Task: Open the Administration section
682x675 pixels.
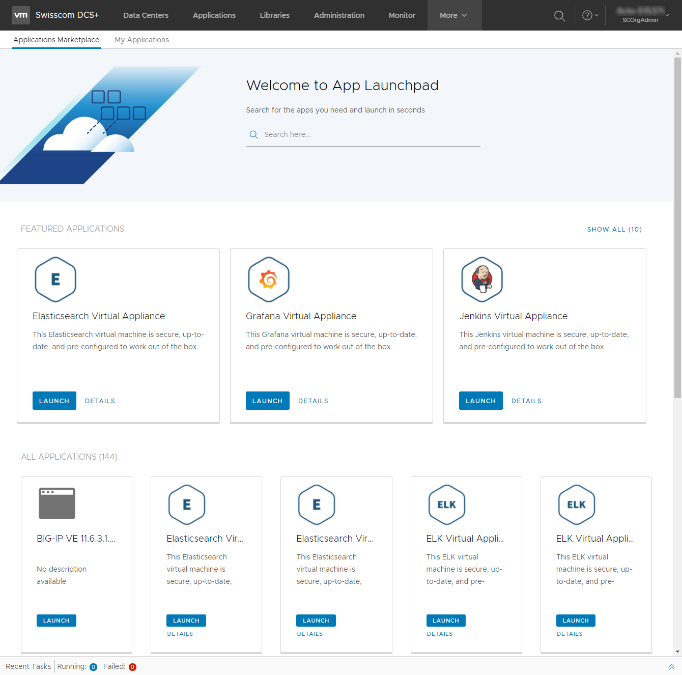Action: pos(339,15)
